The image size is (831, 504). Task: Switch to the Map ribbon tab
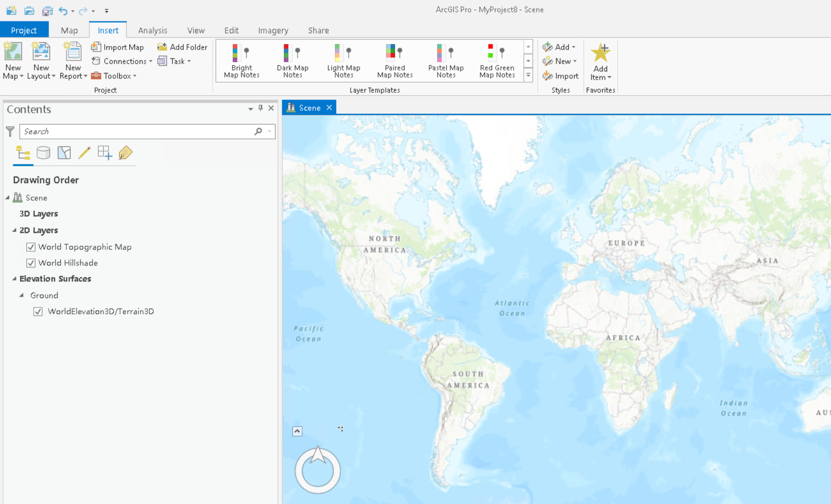click(x=70, y=30)
